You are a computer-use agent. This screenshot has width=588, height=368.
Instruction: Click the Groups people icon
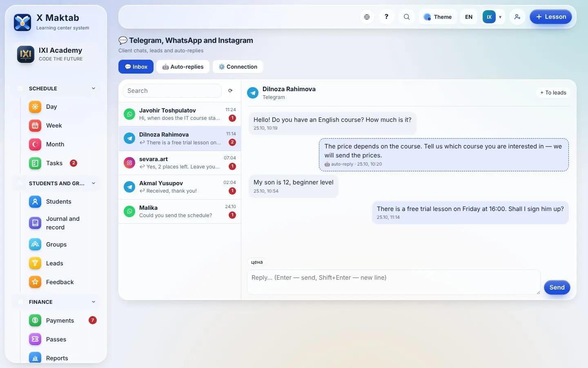[x=35, y=245]
